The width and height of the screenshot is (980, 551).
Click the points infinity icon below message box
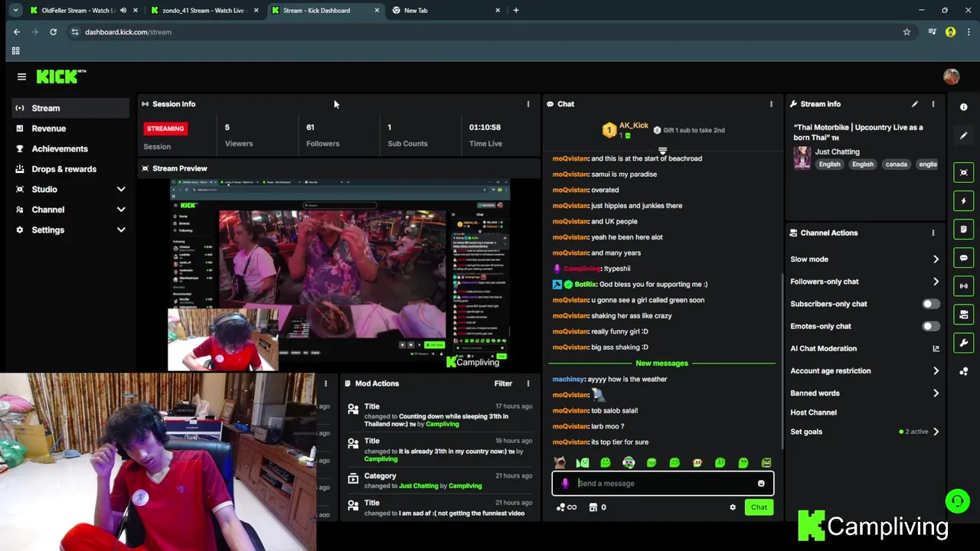567,507
